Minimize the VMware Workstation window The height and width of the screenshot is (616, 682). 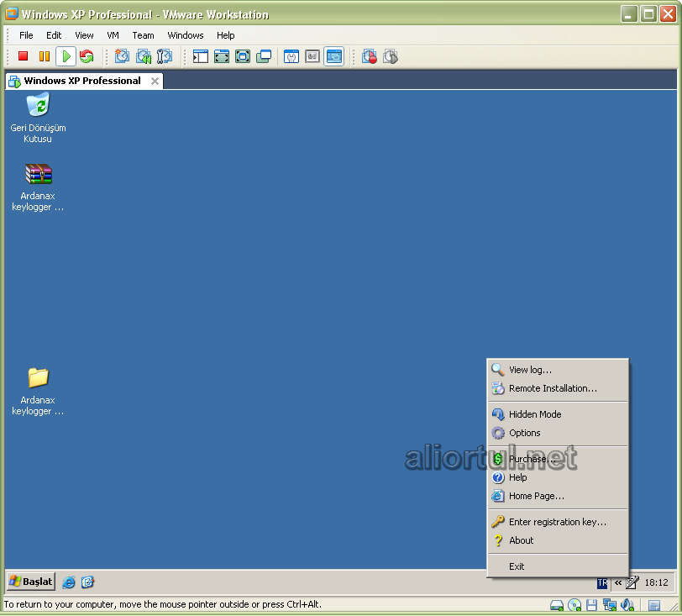tap(629, 14)
